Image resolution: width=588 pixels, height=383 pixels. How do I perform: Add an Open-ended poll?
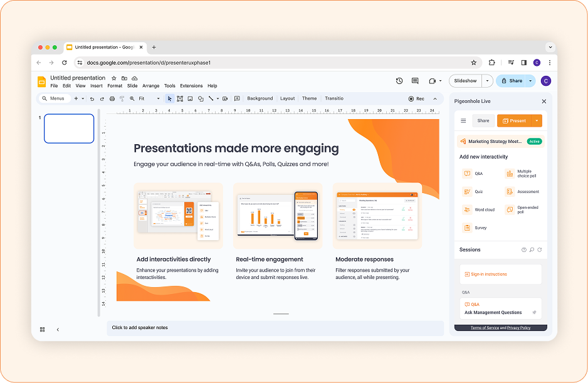[522, 210]
